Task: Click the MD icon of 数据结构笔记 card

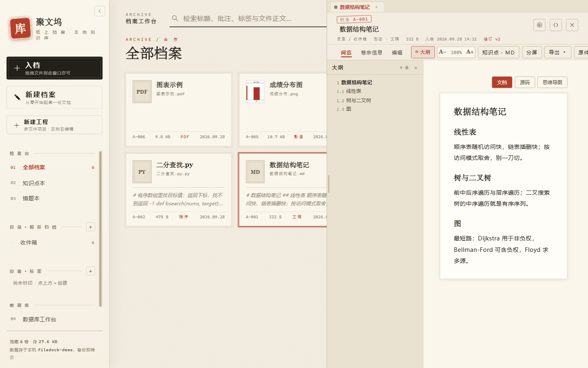Action: tap(255, 172)
